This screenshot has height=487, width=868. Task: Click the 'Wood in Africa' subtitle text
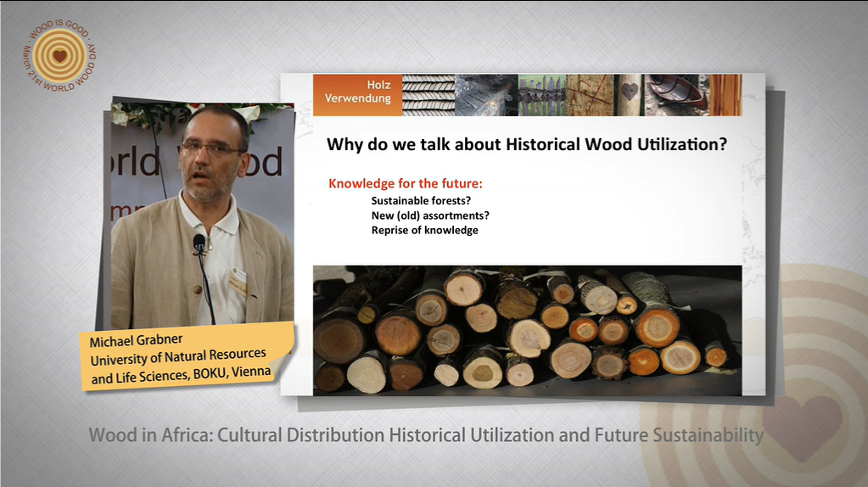426,436
